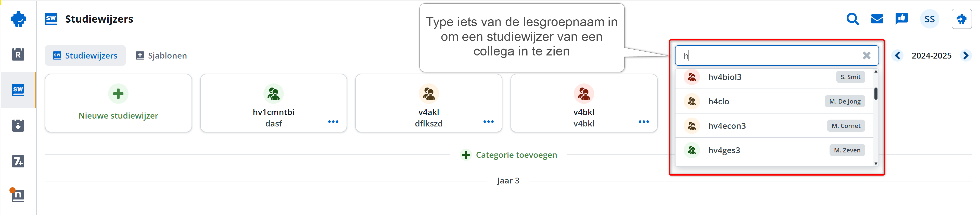Go to next school year
This screenshot has width=980, height=215.
coord(965,55)
